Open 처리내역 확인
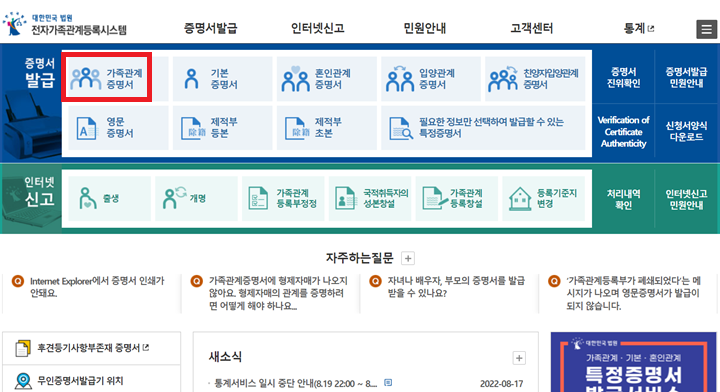Image resolution: width=720 pixels, height=392 pixels. tap(623, 199)
